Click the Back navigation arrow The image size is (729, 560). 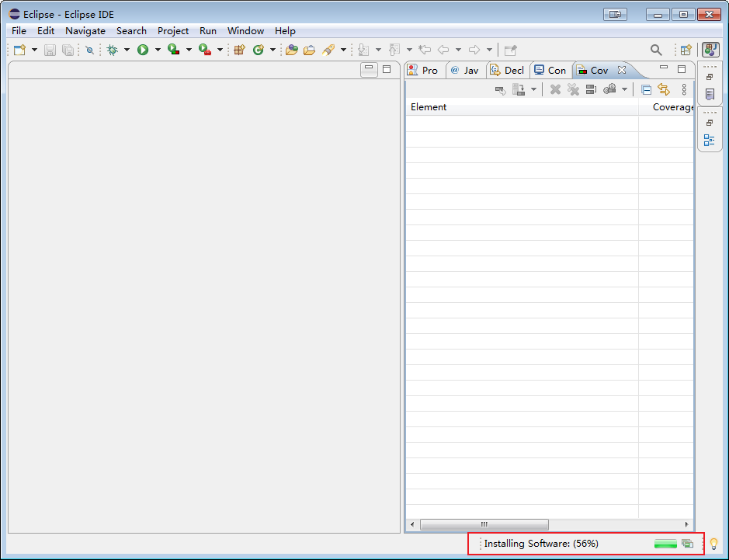coord(443,50)
